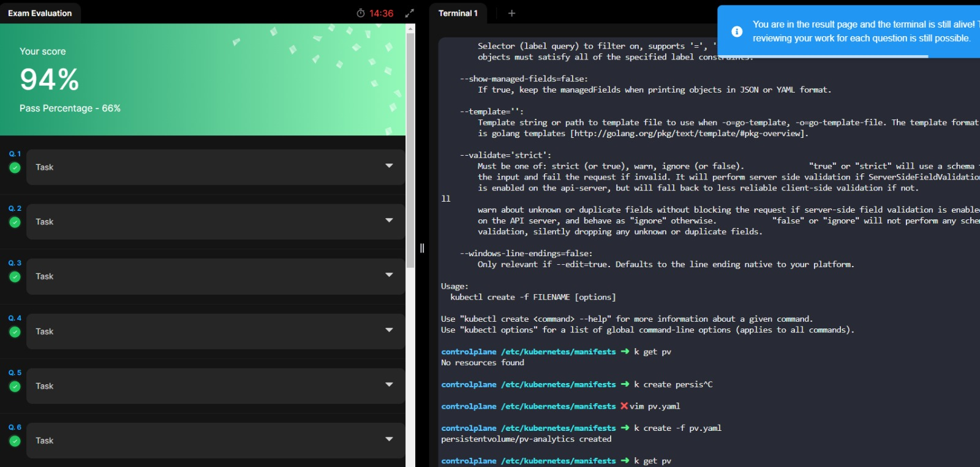
Task: Expand the exam panel to fullscreen
Action: coord(410,13)
